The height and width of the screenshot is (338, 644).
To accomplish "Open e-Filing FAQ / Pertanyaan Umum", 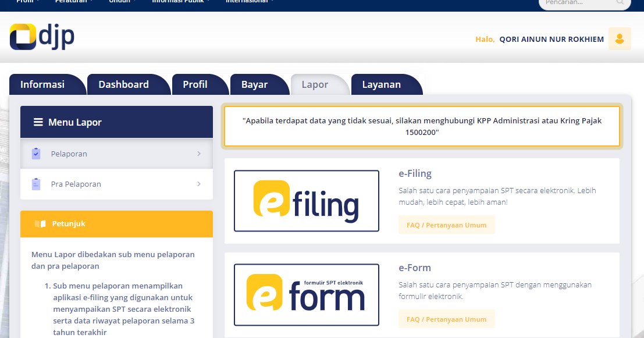I will tap(446, 225).
